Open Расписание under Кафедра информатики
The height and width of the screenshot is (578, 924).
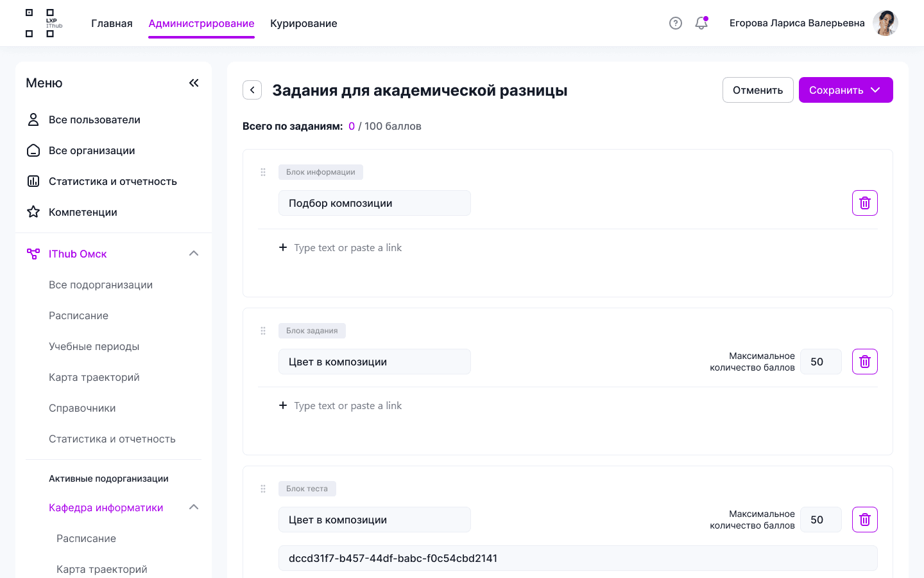(x=86, y=538)
